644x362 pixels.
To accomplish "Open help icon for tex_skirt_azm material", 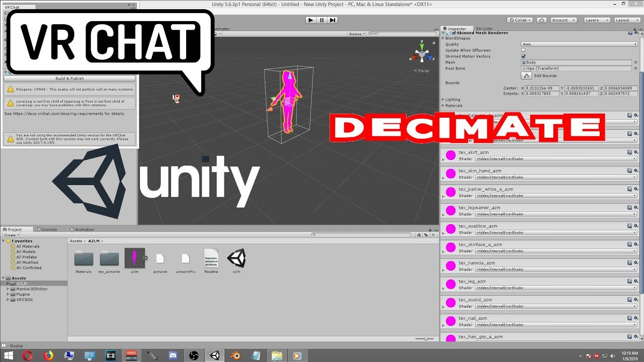I will (x=630, y=152).
